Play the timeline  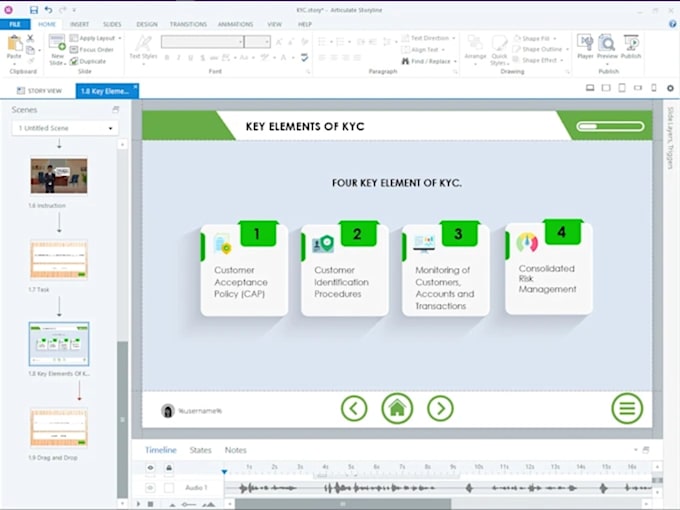138,504
